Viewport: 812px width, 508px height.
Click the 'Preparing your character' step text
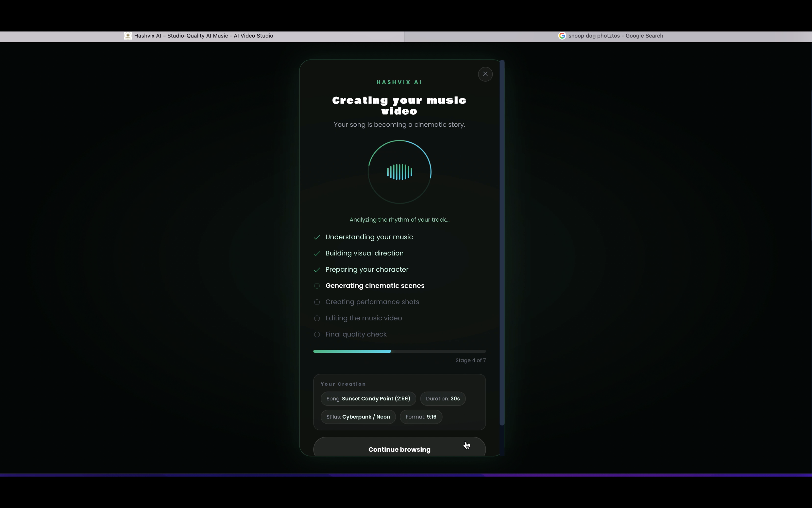(367, 269)
